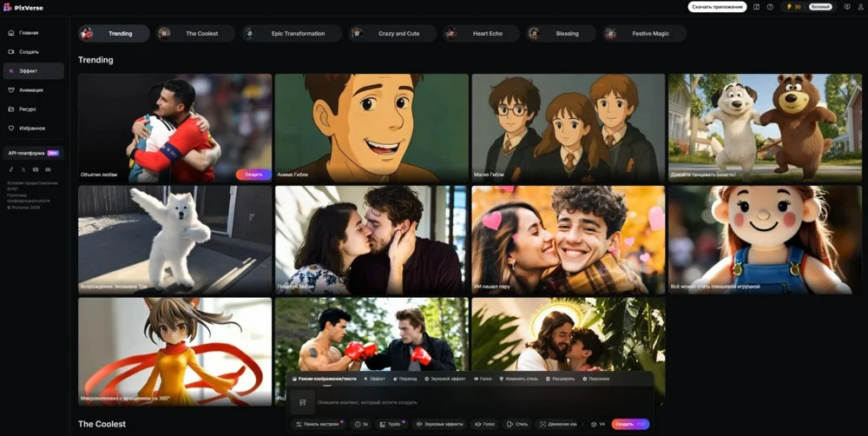This screenshot has width=868, height=436.
Task: Click the book tutorial icon in header
Action: [757, 7]
